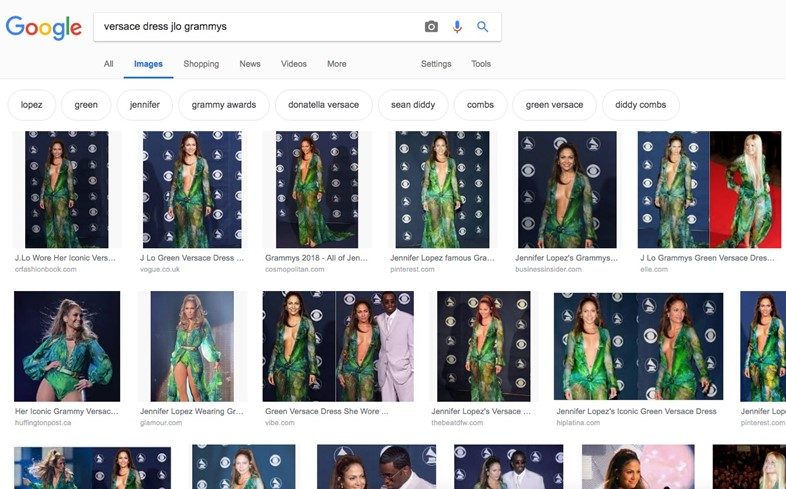The height and width of the screenshot is (489, 786).
Task: Open the cosmopolitan.com image thumbnail
Action: (x=317, y=189)
